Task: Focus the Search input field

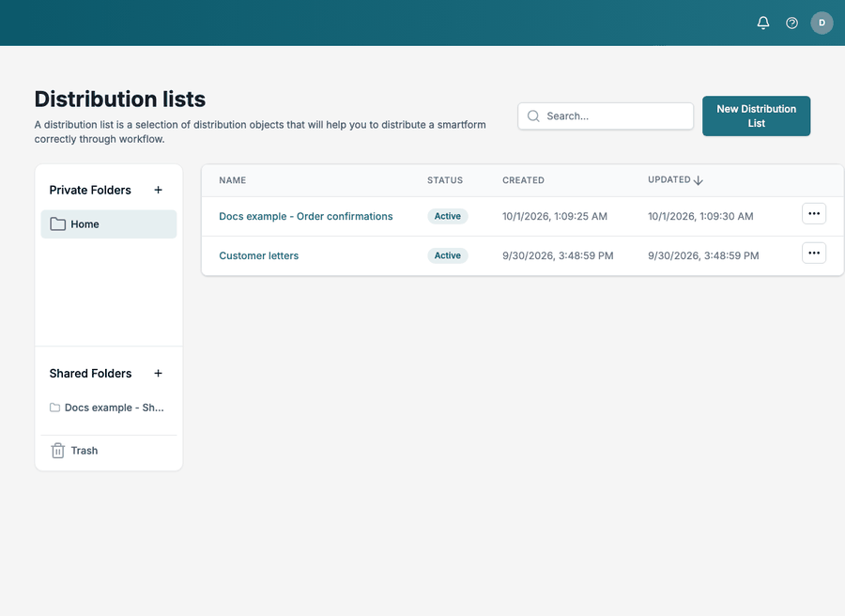Action: [x=606, y=115]
